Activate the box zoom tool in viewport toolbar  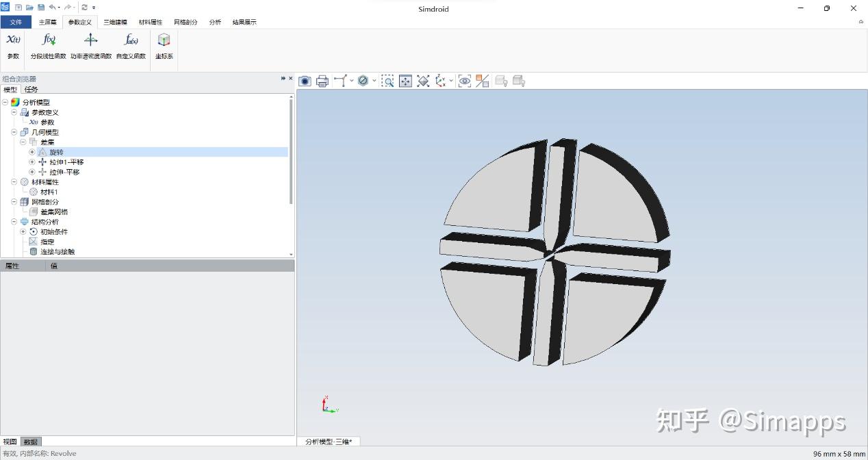click(388, 81)
